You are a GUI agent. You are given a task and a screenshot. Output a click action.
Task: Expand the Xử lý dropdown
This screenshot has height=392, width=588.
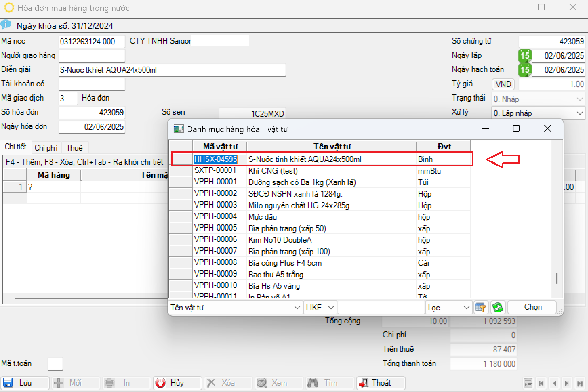pos(580,113)
